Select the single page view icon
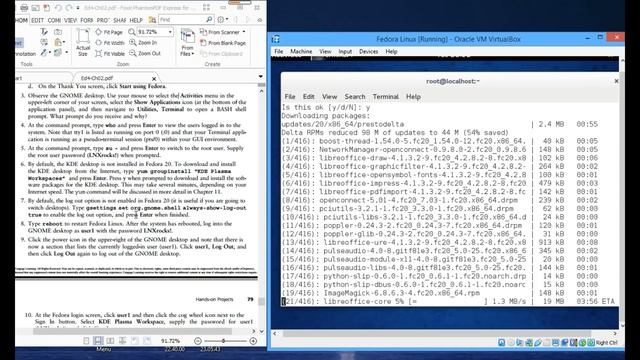This screenshot has height=360, width=640. tap(86, 341)
